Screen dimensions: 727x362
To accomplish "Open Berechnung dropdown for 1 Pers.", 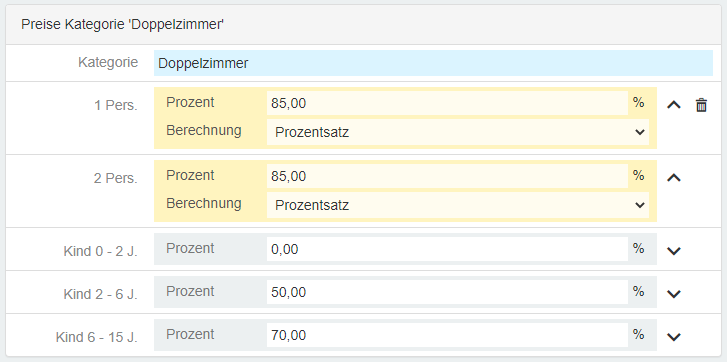I will click(x=458, y=132).
